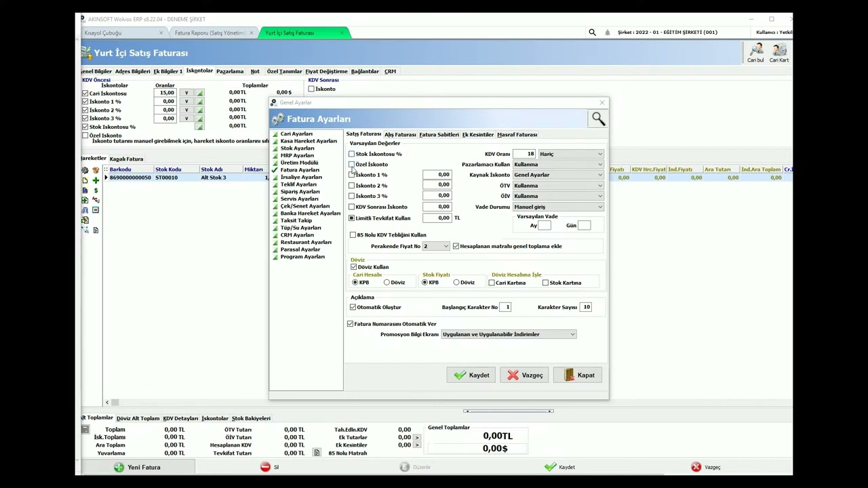Open Pazarlamacı Kullan dropdown
Screen dimensions: 868x488
pos(557,164)
